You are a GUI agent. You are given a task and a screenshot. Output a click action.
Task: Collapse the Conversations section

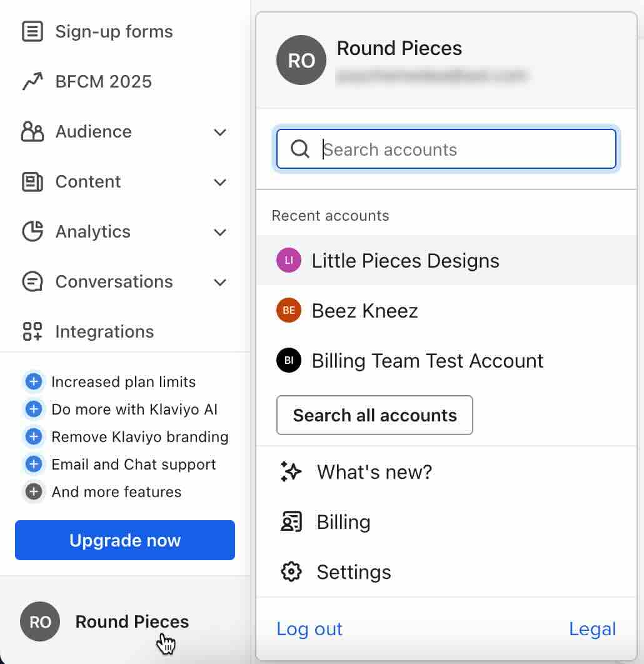coord(219,282)
